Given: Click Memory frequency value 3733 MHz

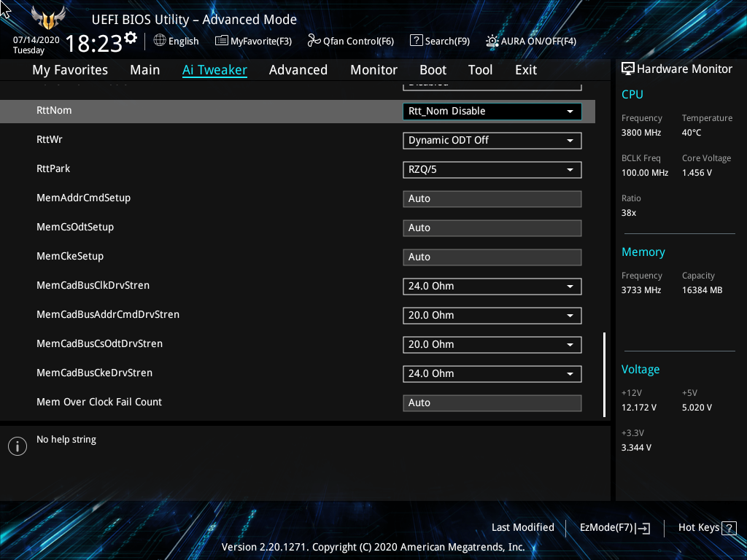Looking at the screenshot, I should pos(640,290).
